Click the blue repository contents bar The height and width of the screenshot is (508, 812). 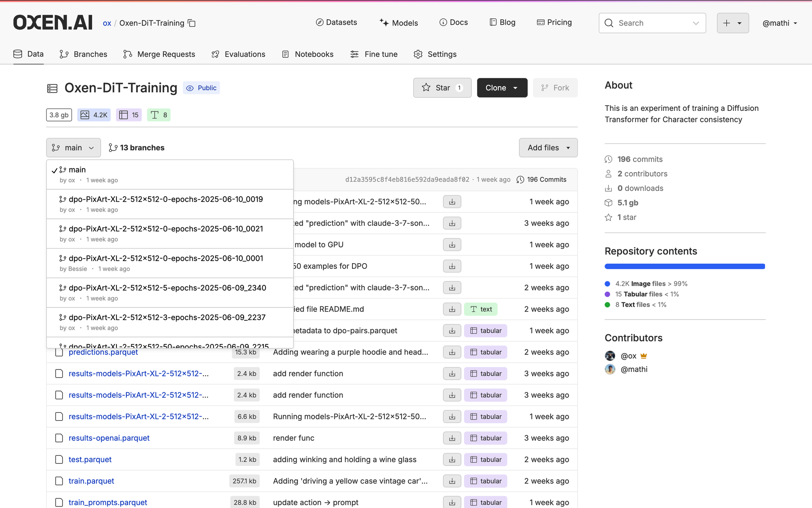685,266
